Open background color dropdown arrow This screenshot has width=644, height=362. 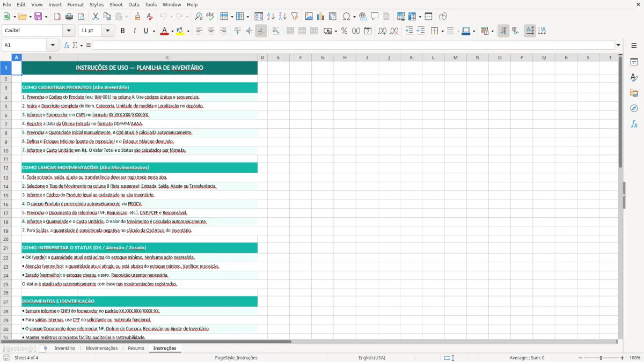pos(188,31)
